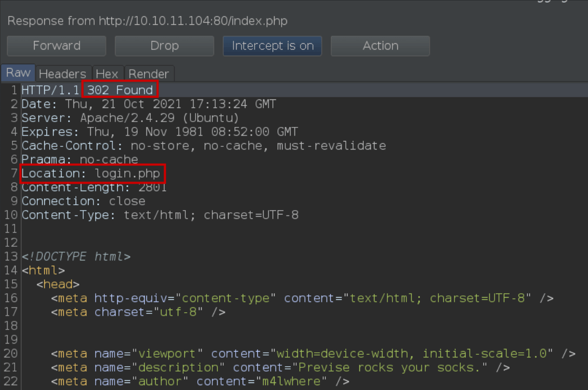This screenshot has height=390, width=588.
Task: Click the Server Apache header line
Action: (130, 118)
